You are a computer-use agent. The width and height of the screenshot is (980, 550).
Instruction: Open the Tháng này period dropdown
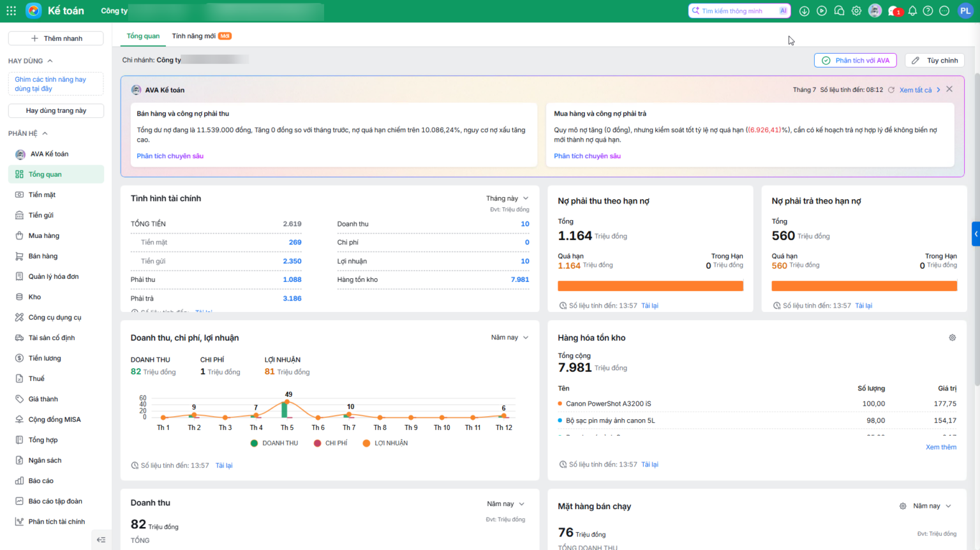coord(507,198)
